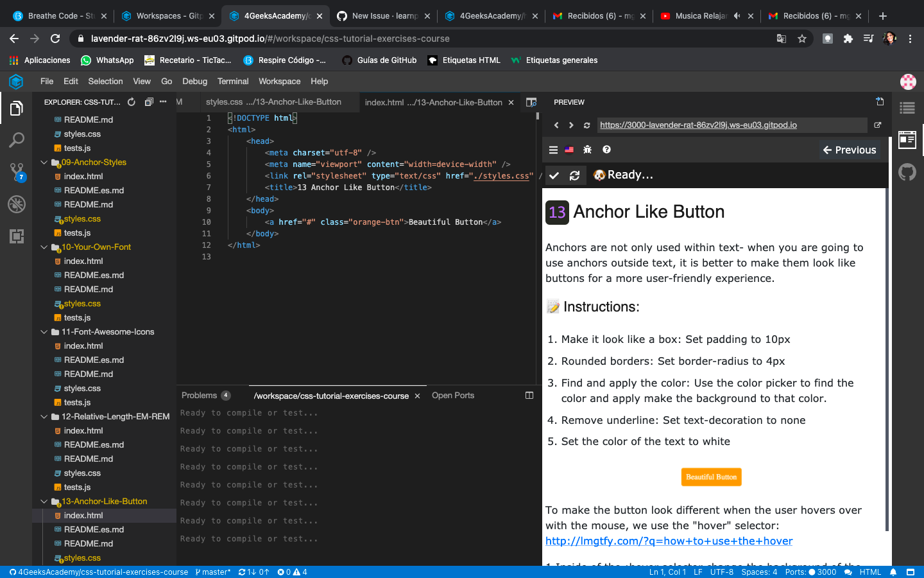Image resolution: width=924 pixels, height=578 pixels.
Task: Open the Search panel in the activity bar
Action: pos(16,140)
